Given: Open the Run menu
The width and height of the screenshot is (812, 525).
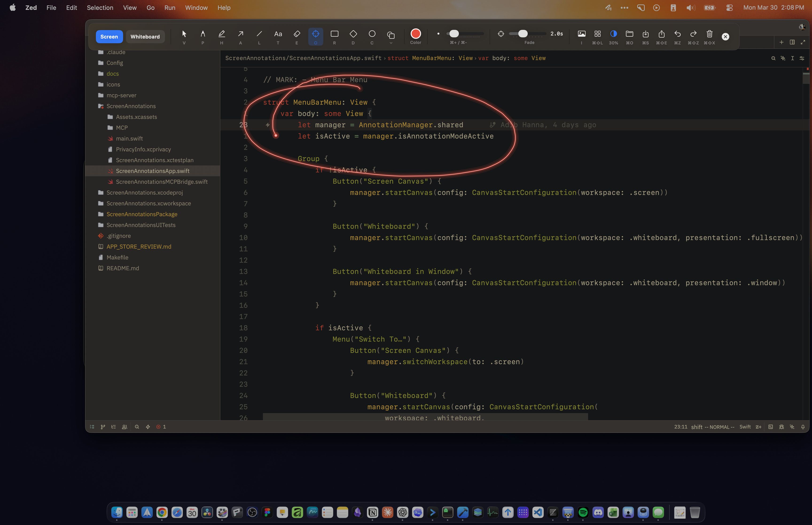Looking at the screenshot, I should coord(169,8).
